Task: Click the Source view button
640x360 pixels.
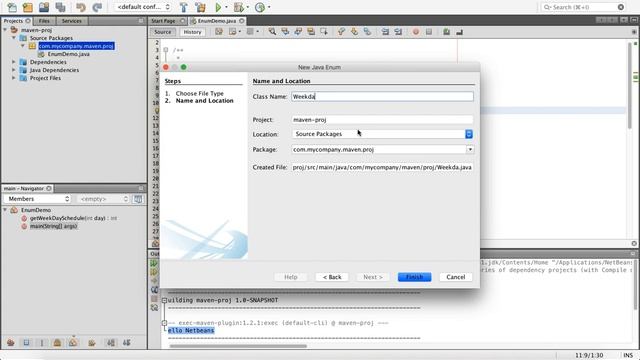Action: 163,32
